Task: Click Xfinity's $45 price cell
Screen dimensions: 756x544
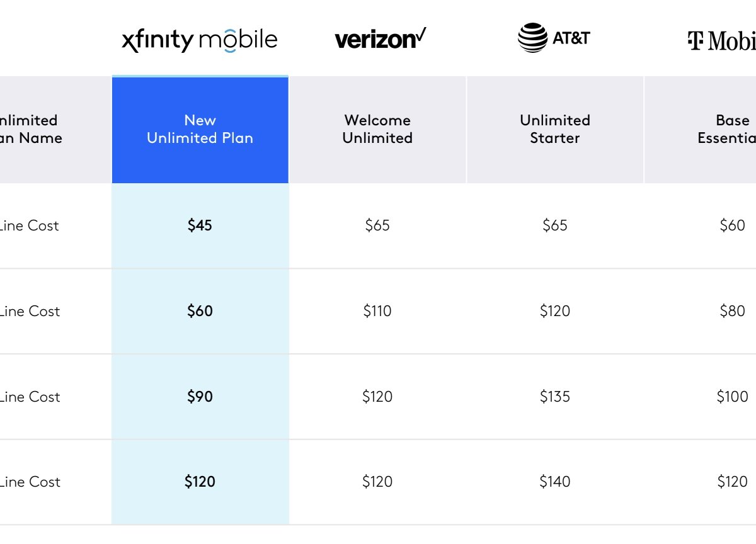Action: pos(200,225)
